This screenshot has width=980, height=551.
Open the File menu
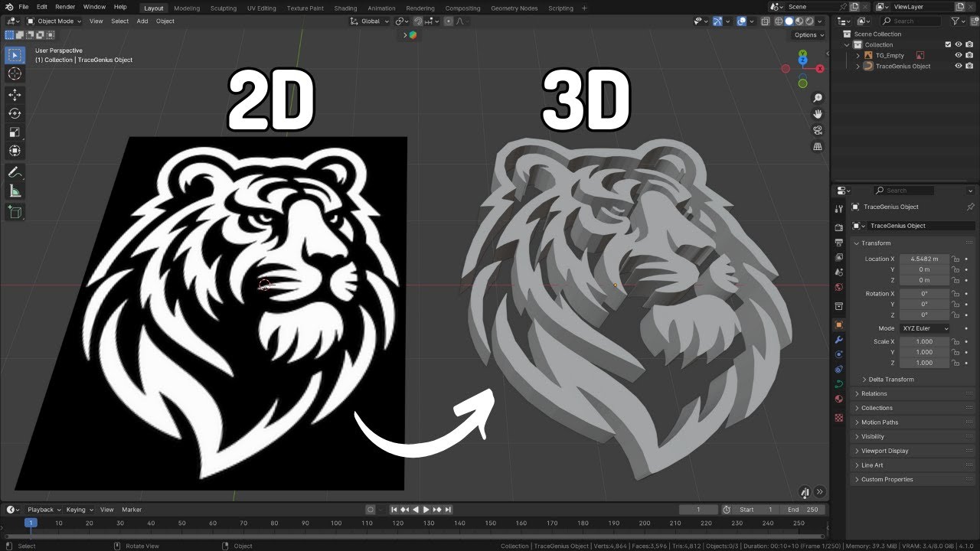pos(24,7)
